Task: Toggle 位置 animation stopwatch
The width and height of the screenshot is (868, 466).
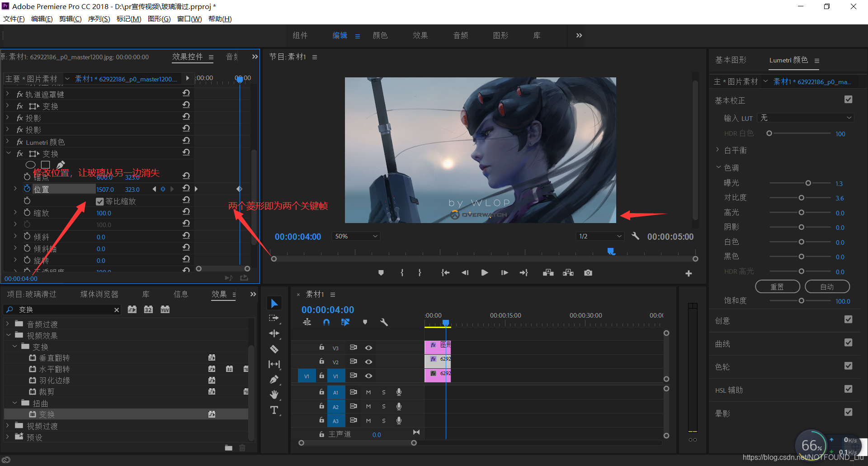Action: [27, 189]
